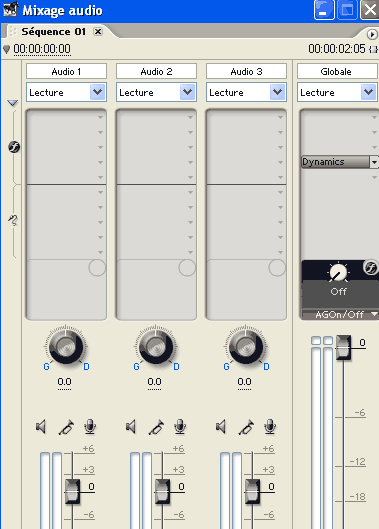Open first effect slot dropdown on Audio 3
The width and height of the screenshot is (379, 529).
(x=281, y=117)
